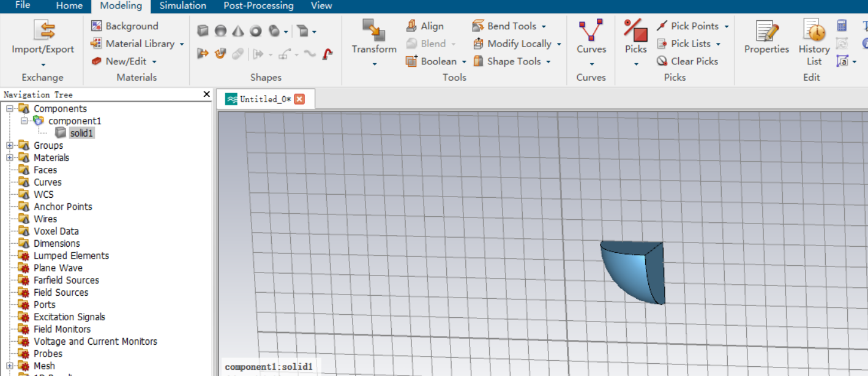Switch to the Home ribbon tab
The image size is (868, 376).
coord(69,6)
